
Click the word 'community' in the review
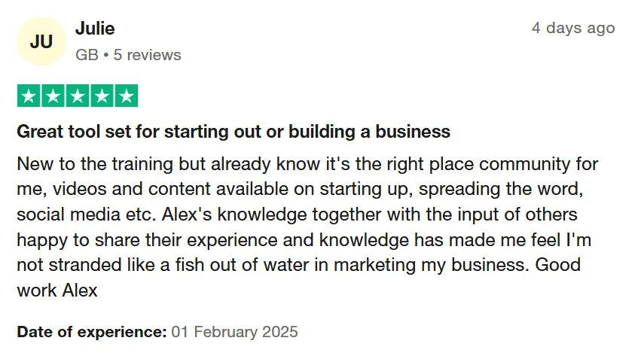pyautogui.click(x=524, y=164)
